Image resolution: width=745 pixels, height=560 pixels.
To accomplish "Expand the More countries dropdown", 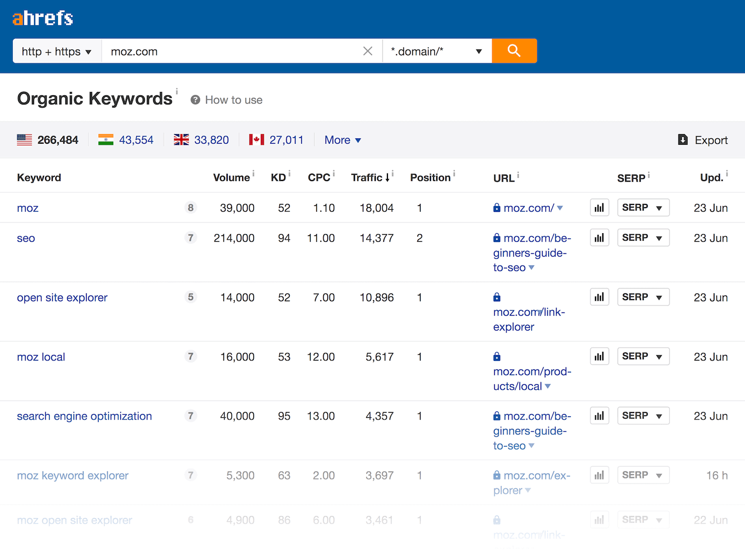I will tap(343, 140).
